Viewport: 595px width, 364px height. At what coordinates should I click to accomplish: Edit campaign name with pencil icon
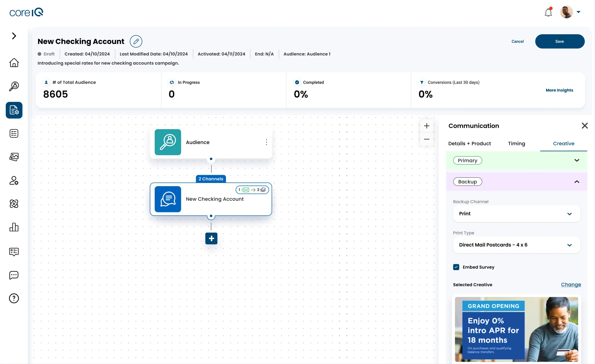tap(136, 41)
